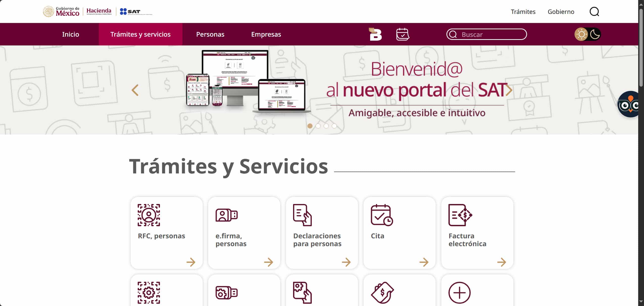Click the Factura electrónica invoice icon
Screen dimensions: 644x306
pyautogui.click(x=460, y=215)
